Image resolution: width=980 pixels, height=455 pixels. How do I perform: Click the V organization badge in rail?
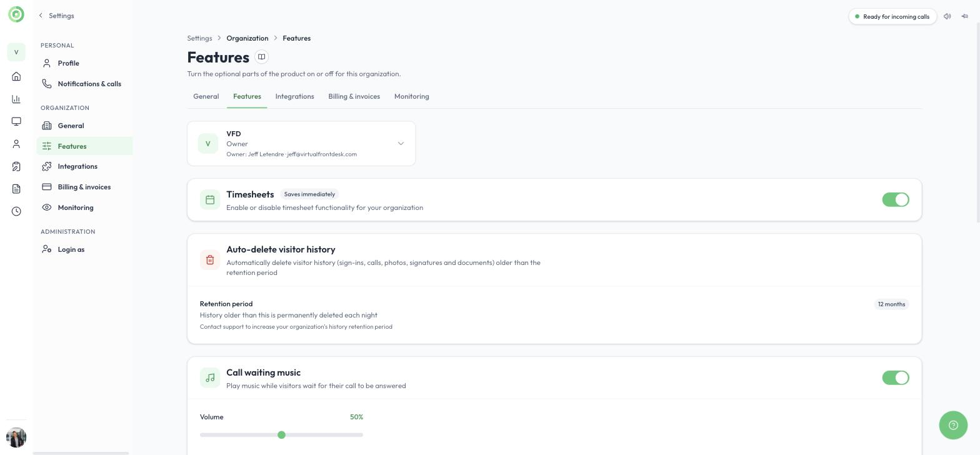tap(16, 52)
